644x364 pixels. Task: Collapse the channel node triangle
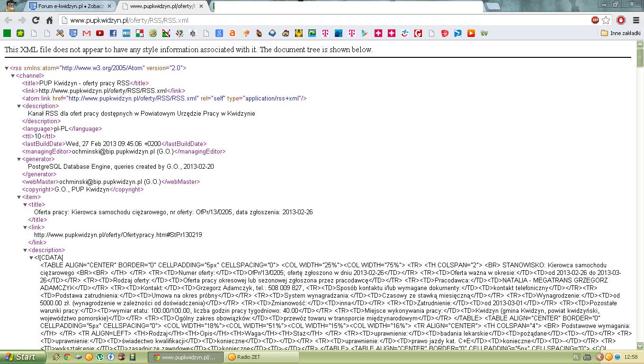click(13, 76)
